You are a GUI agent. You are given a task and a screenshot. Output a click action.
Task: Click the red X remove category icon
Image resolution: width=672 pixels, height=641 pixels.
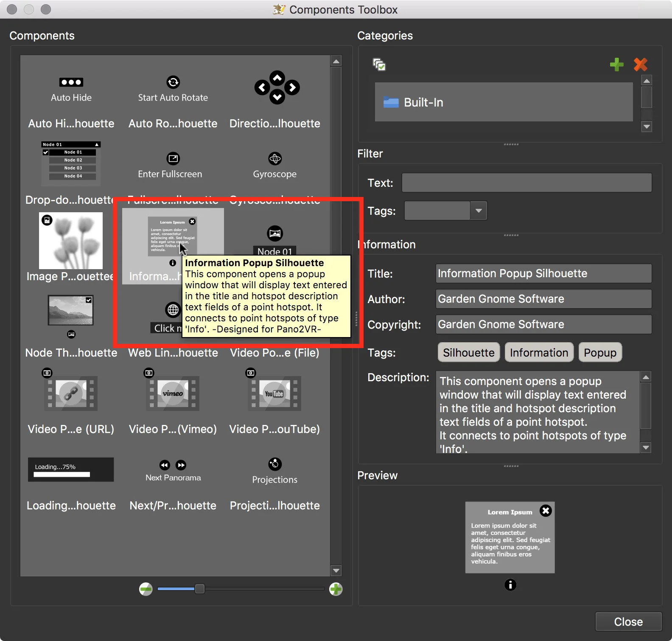coord(641,65)
